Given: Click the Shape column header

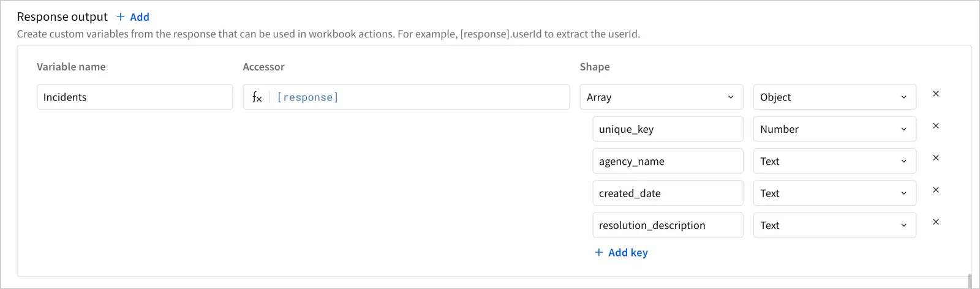Looking at the screenshot, I should click(595, 67).
